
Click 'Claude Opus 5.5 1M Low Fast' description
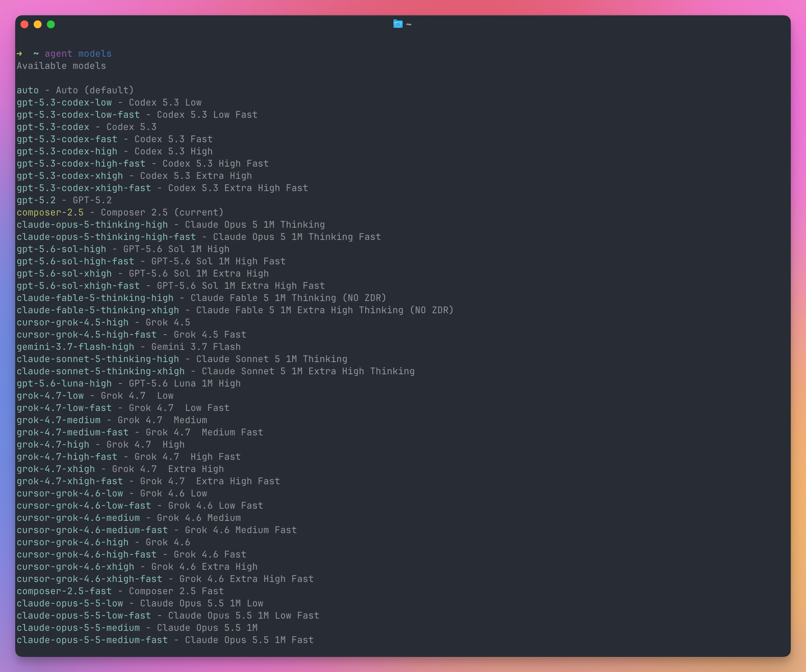click(243, 616)
